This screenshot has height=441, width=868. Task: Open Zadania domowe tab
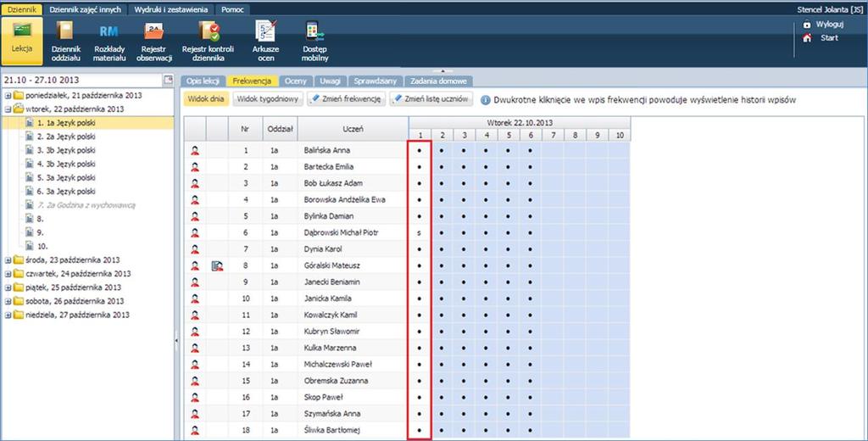438,81
